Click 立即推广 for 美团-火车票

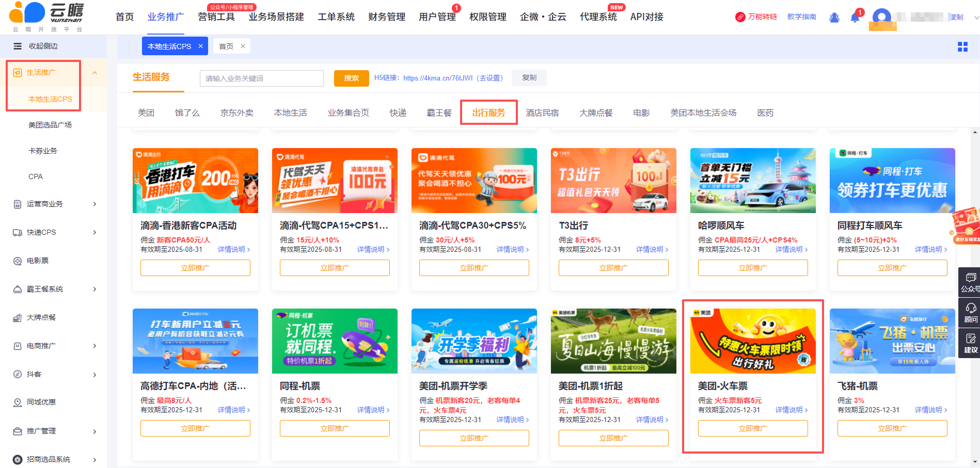pos(753,428)
